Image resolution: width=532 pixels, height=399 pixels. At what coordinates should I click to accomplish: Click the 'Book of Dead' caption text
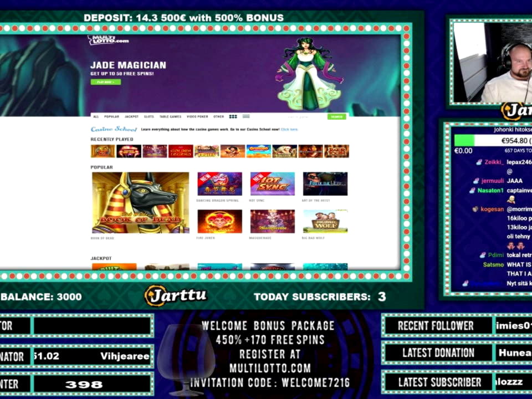coord(102,238)
